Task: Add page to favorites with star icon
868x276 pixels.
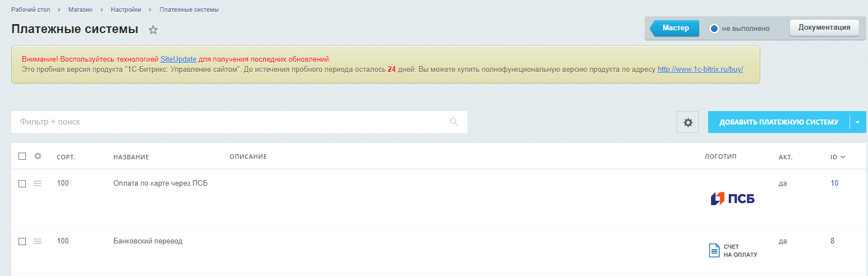Action: point(153,30)
